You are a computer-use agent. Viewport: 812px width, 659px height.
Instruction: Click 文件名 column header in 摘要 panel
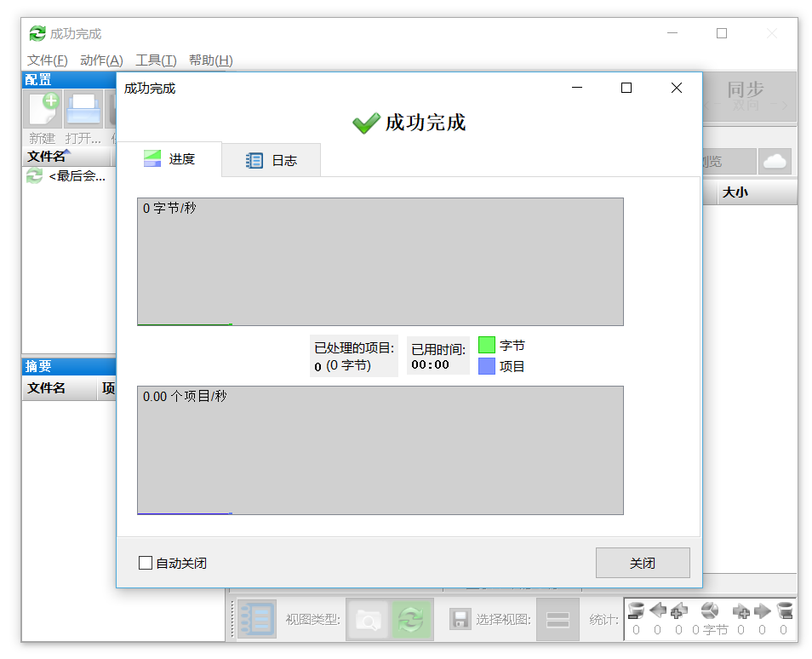59,388
